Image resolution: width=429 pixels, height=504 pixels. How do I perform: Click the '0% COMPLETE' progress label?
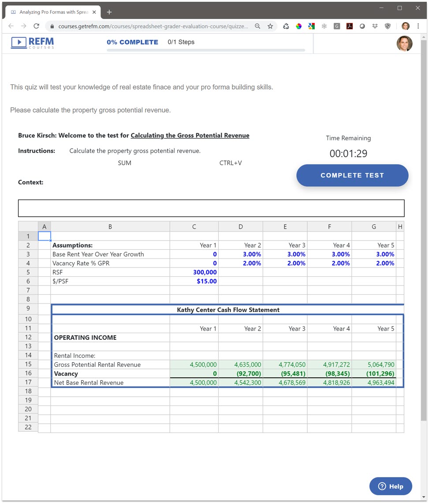(x=132, y=42)
